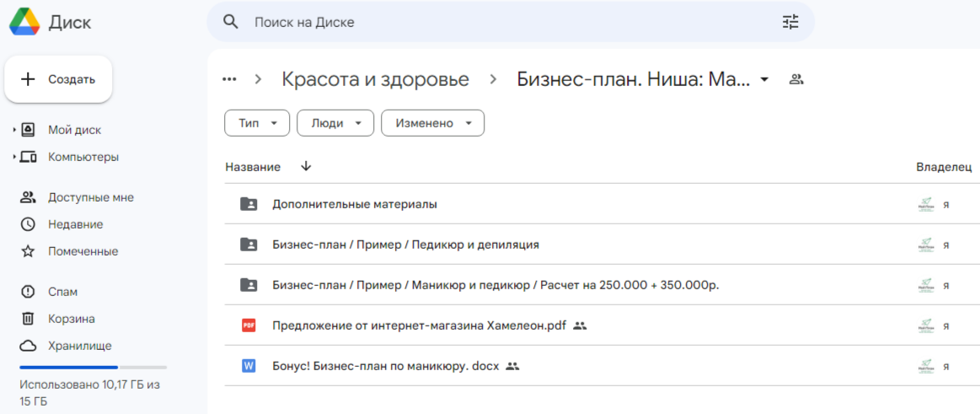Click folder icon of 'Маникюр и педикюр' row
980x414 pixels.
tap(249, 285)
